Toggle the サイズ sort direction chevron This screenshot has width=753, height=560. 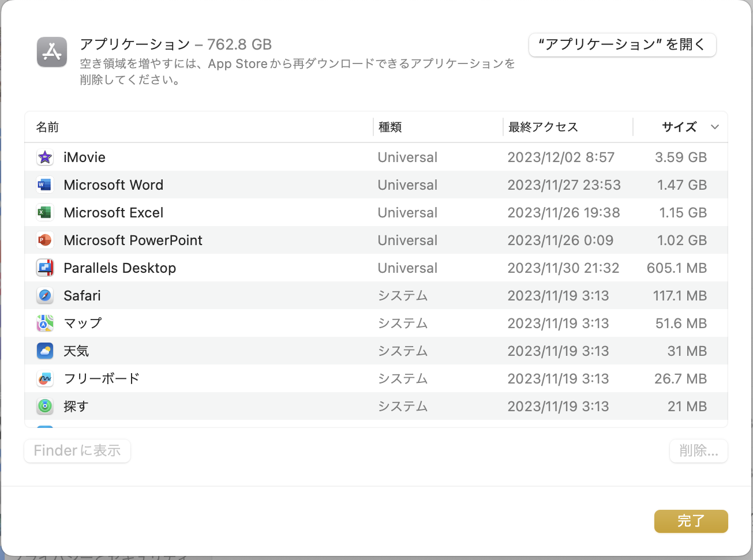click(715, 127)
